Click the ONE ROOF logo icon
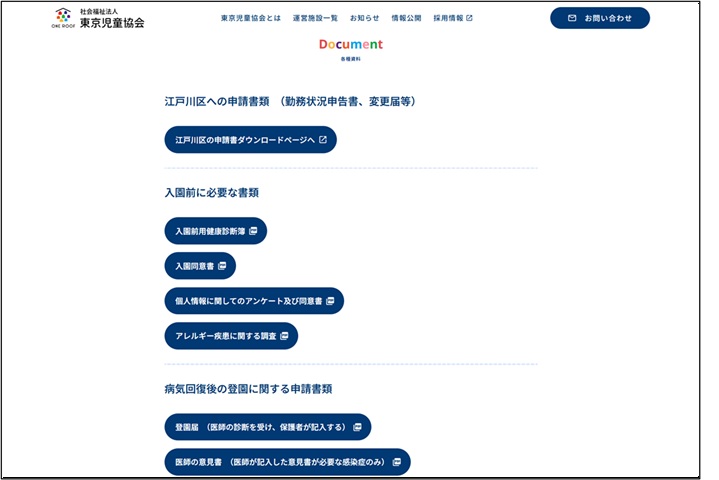Screen dimensions: 719x480 (63, 17)
